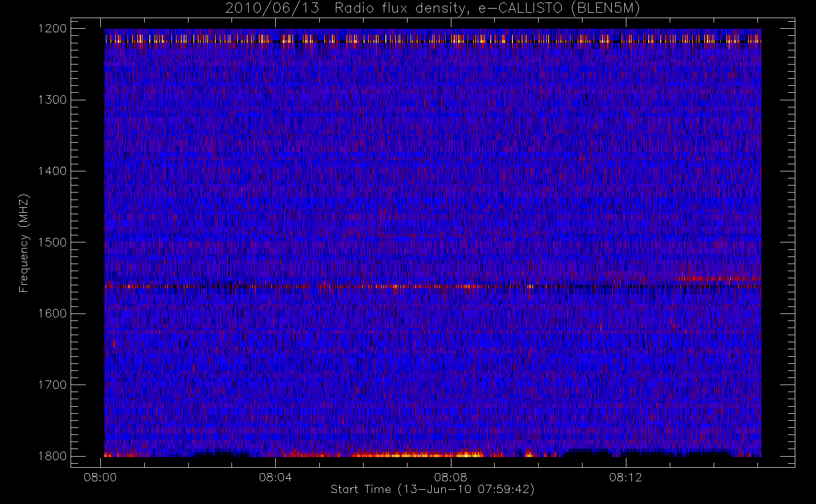The width and height of the screenshot is (816, 504).
Task: Click the 1200 frequency tick label
Action: [52, 29]
